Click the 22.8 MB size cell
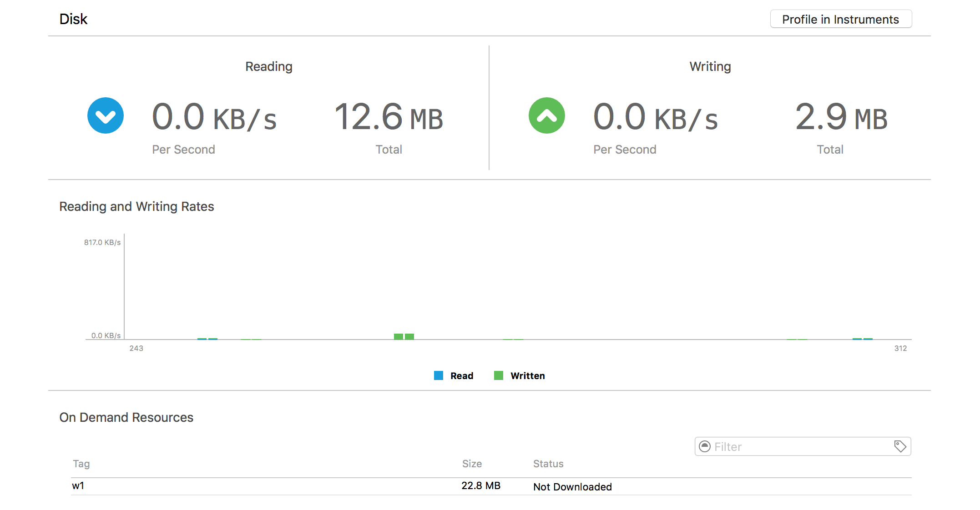The height and width of the screenshot is (510, 980). click(481, 486)
